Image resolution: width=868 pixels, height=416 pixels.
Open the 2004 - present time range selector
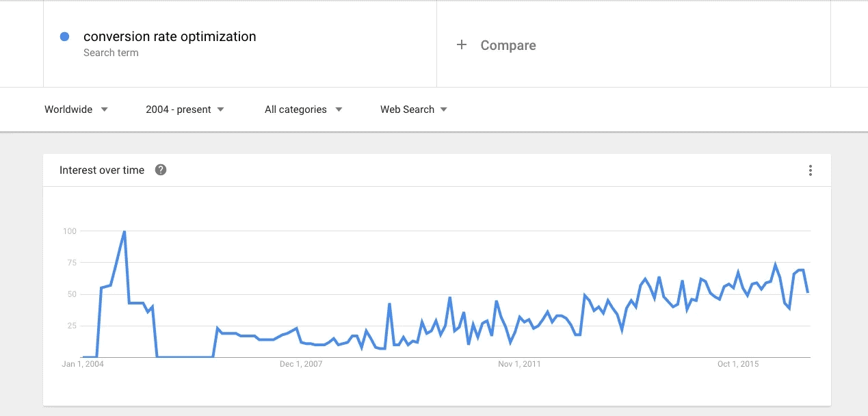(178, 109)
